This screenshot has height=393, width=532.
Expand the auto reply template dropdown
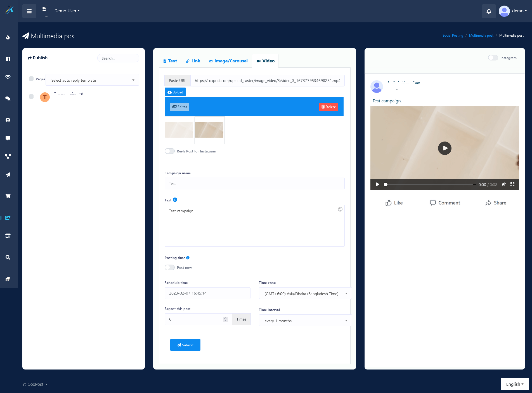click(92, 80)
